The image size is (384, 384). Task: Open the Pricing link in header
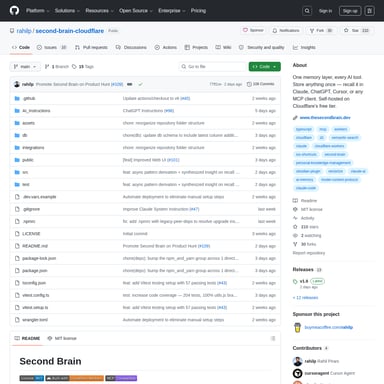click(x=198, y=11)
